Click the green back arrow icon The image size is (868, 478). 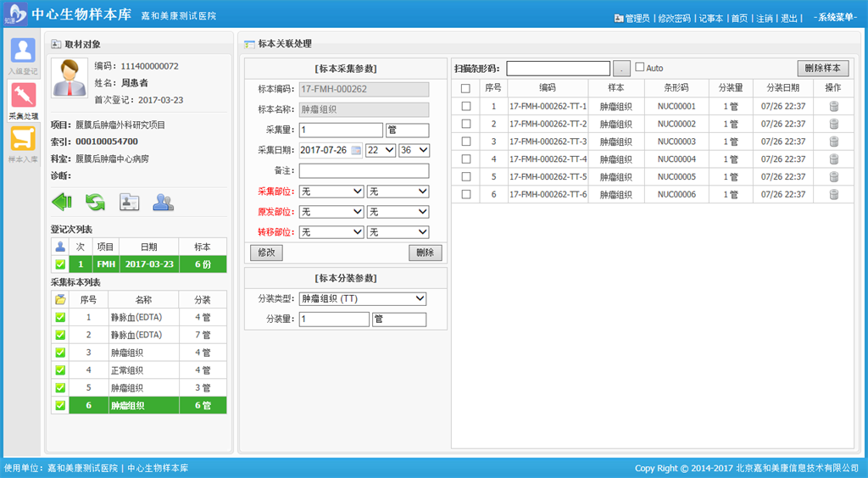point(62,202)
